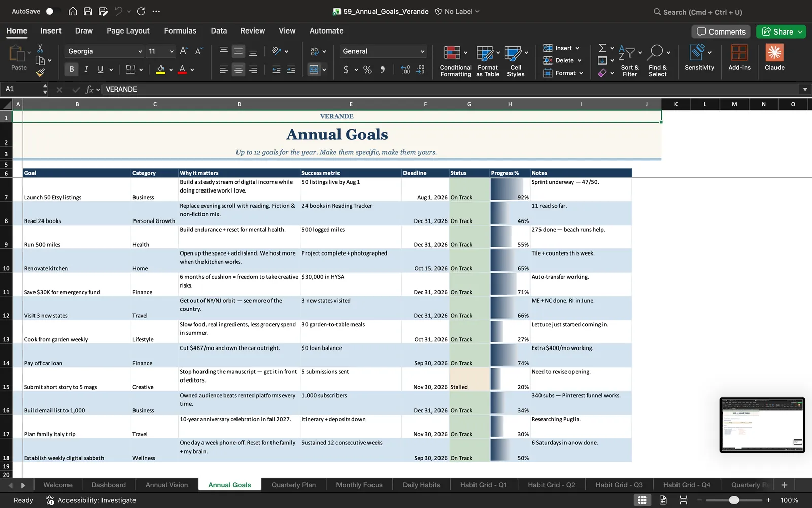Toggle Normal view in status bar
812x508 pixels.
tap(642, 500)
